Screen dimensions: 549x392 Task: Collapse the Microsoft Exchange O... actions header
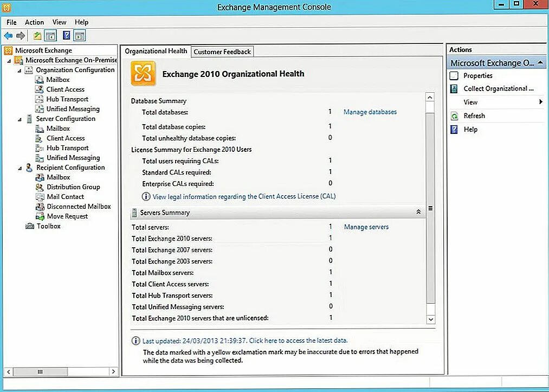[540, 63]
